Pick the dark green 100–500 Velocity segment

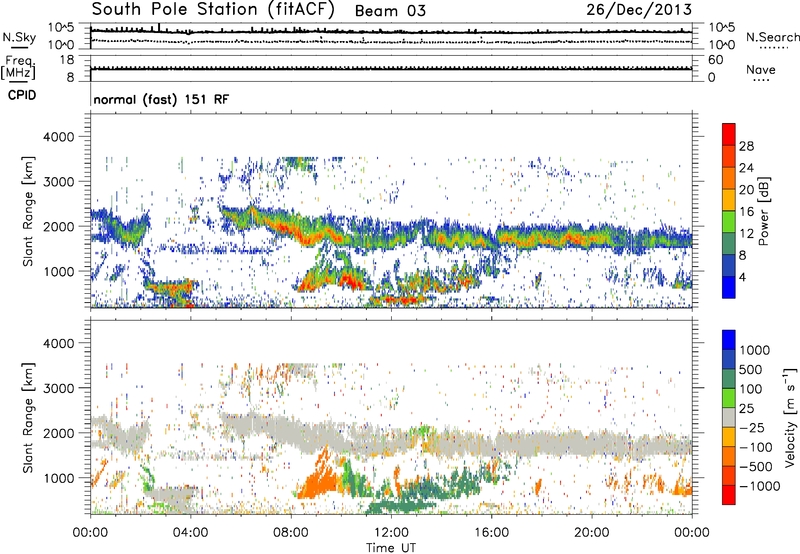tap(729, 379)
